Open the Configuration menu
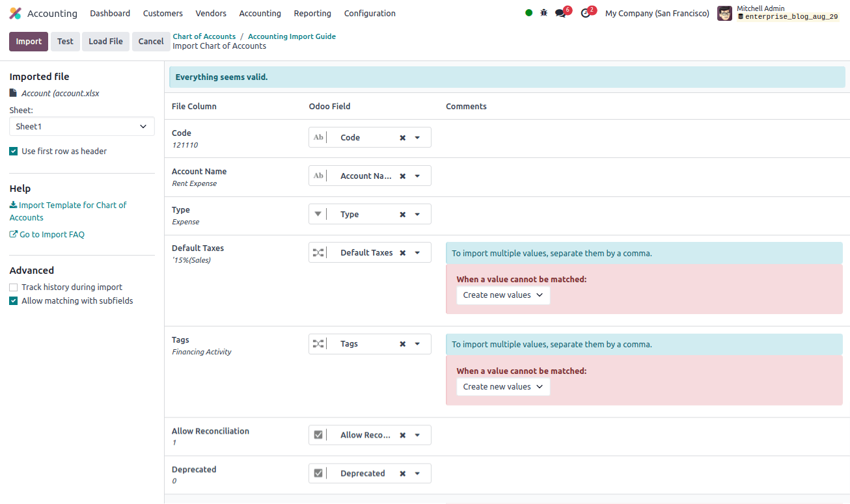850x504 pixels. click(370, 13)
